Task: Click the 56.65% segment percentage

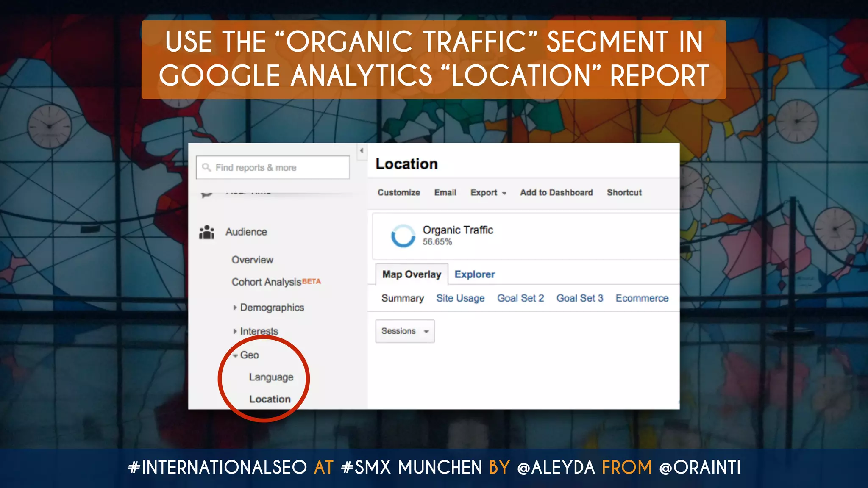Action: 437,242
